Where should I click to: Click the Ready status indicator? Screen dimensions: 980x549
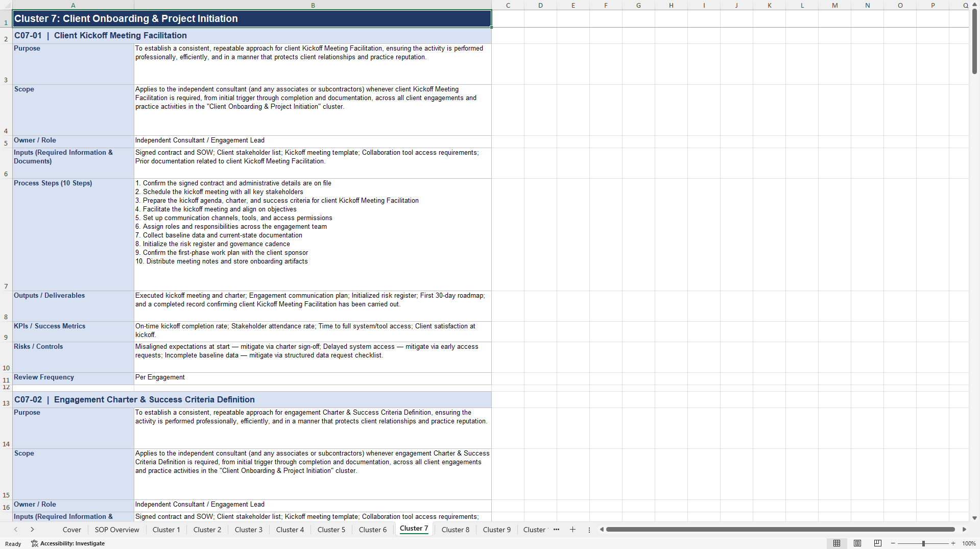13,544
